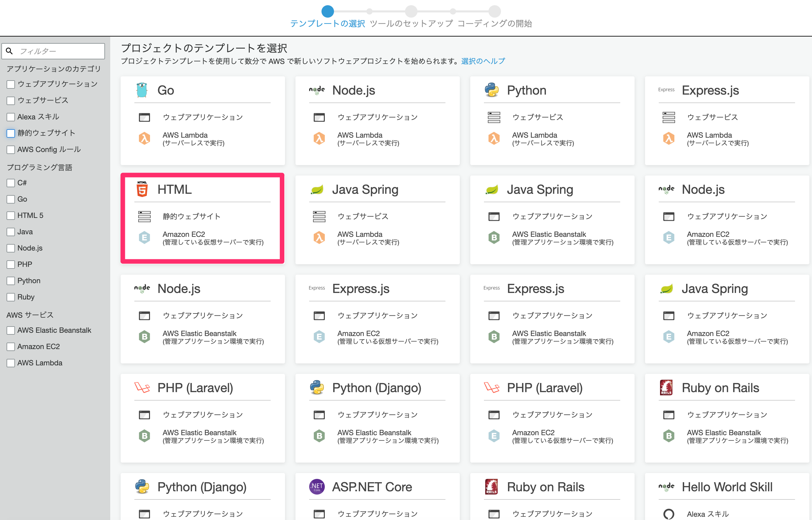
Task: Check the AWS Elastic Beanstalk service filter
Action: 11,330
